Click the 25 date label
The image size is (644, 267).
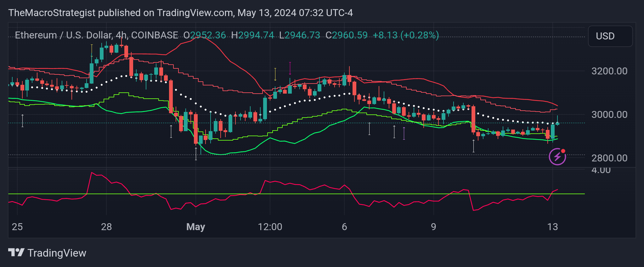pyautogui.click(x=17, y=227)
